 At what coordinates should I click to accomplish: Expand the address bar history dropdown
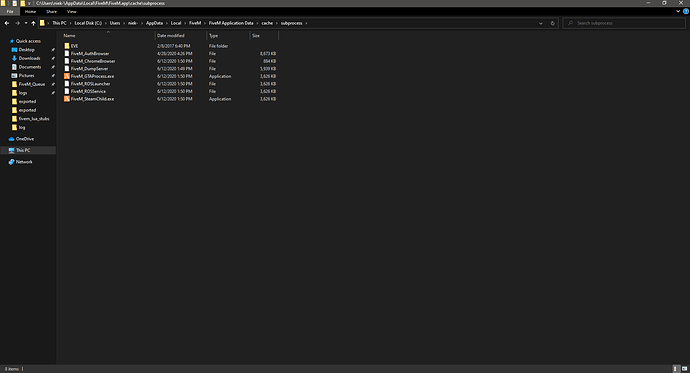point(541,23)
